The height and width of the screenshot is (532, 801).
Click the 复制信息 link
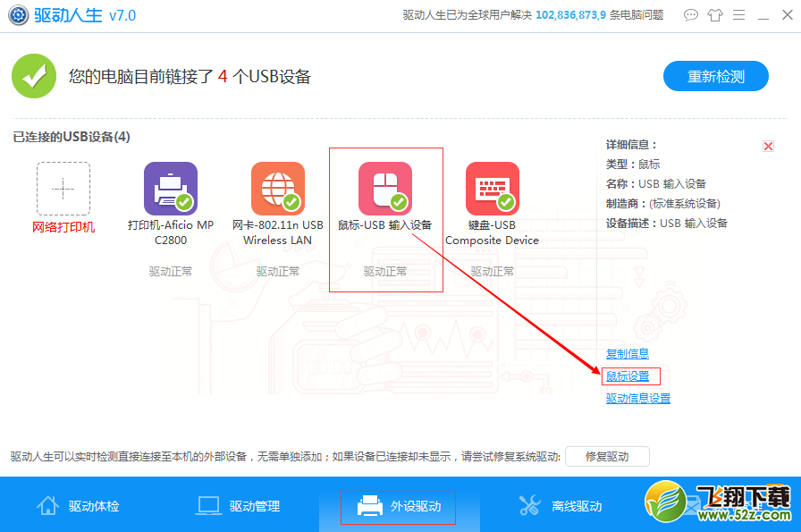(x=628, y=354)
